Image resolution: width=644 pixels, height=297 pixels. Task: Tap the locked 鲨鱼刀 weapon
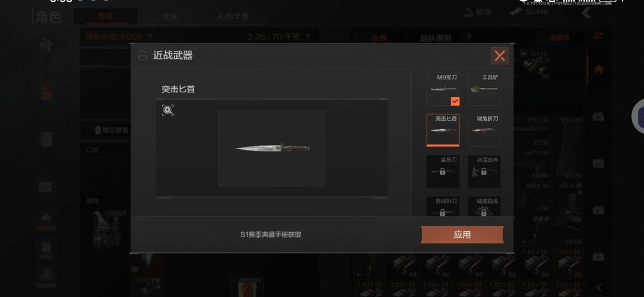(x=443, y=172)
